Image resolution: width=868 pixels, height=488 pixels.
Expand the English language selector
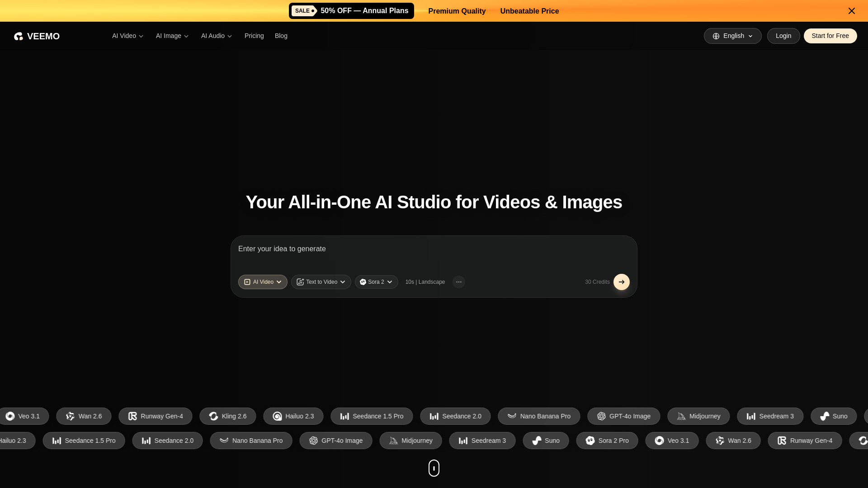pos(732,36)
